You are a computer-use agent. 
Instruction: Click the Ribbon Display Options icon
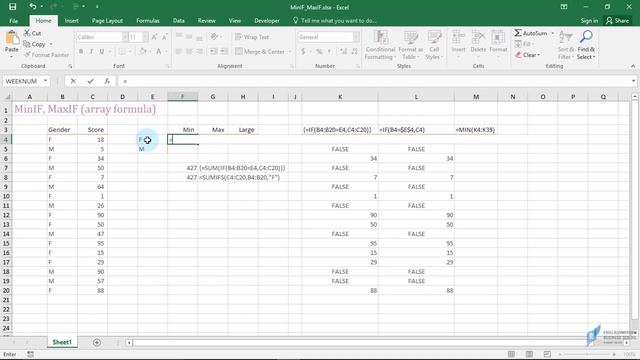(x=564, y=7)
